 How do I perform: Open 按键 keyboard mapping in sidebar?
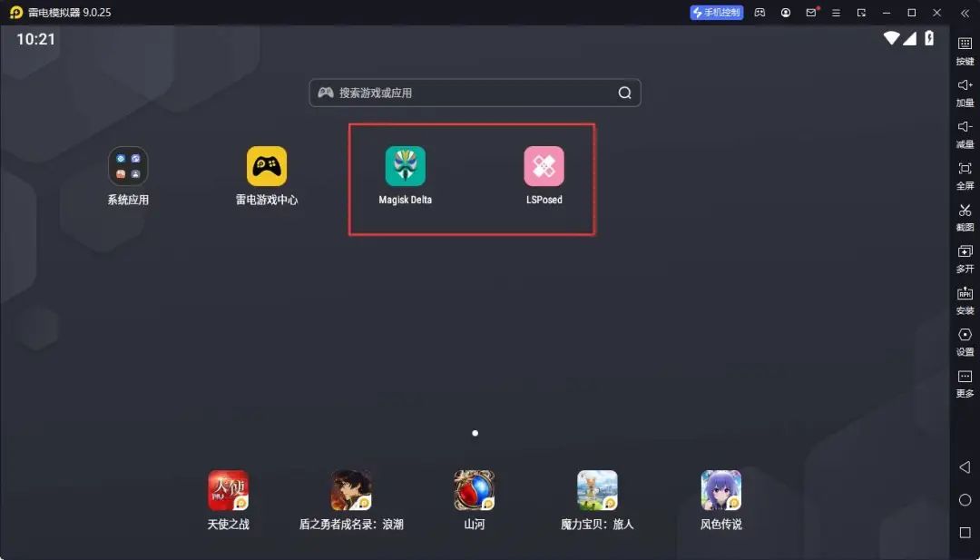click(965, 51)
